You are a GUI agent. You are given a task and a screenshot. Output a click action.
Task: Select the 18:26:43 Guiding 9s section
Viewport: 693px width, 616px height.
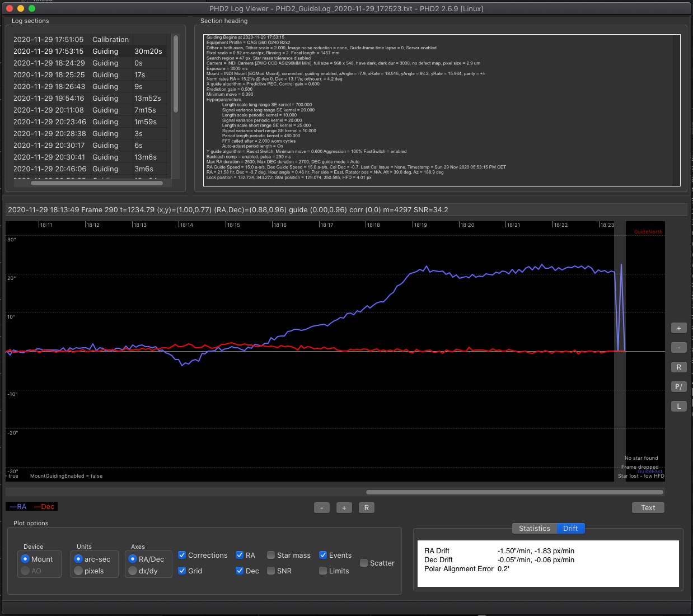click(x=90, y=86)
